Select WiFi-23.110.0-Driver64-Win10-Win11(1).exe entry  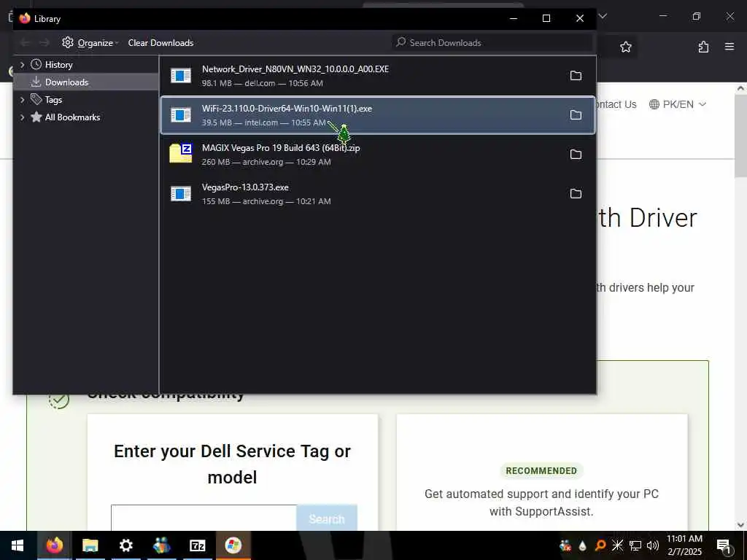tap(378, 114)
